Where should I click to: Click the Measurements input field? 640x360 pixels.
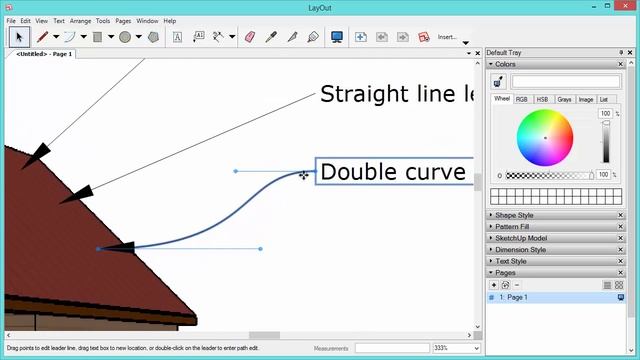coord(392,348)
